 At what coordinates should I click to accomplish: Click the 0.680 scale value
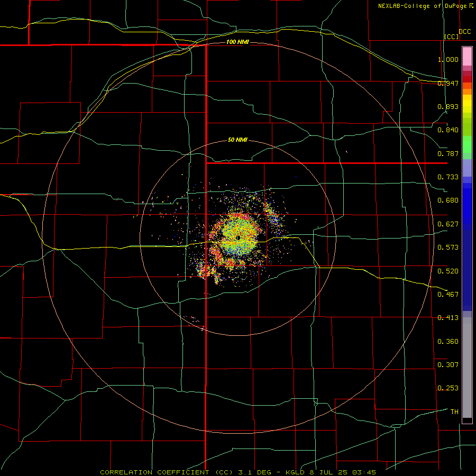(448, 200)
